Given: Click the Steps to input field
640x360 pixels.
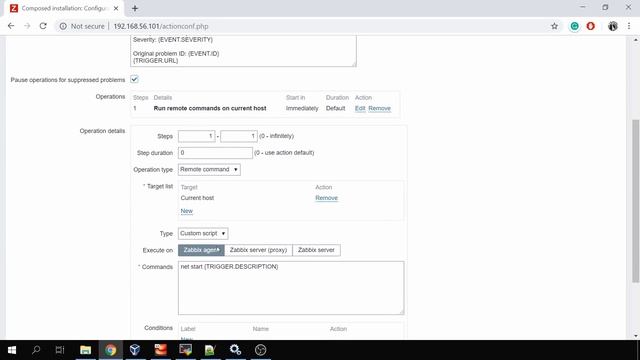Looking at the screenshot, I should pyautogui.click(x=239, y=136).
